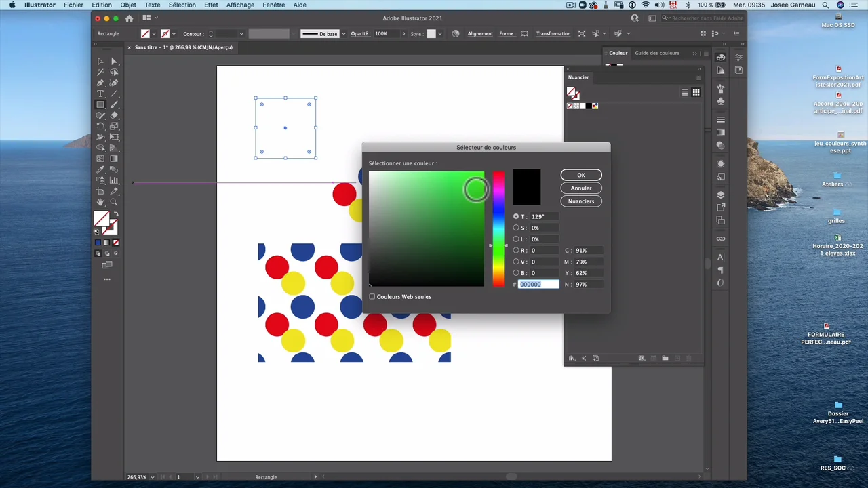Open the Character panel icon
This screenshot has height=488, width=868.
721,258
